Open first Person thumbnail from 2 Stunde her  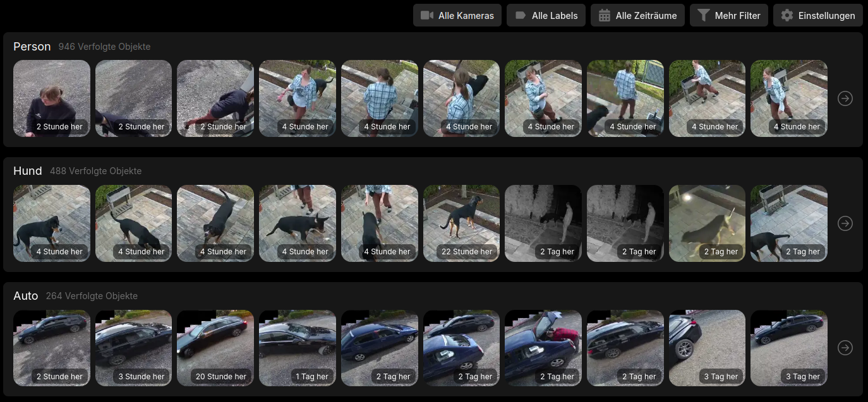52,98
